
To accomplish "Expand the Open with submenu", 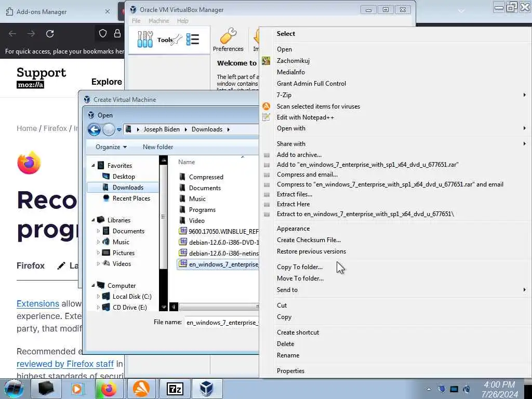I will pos(525,128).
